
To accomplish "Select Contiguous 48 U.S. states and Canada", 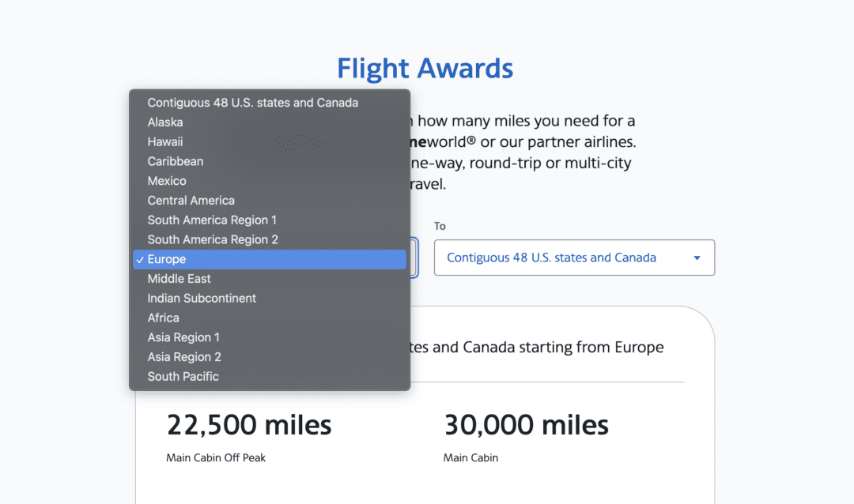I will 252,102.
